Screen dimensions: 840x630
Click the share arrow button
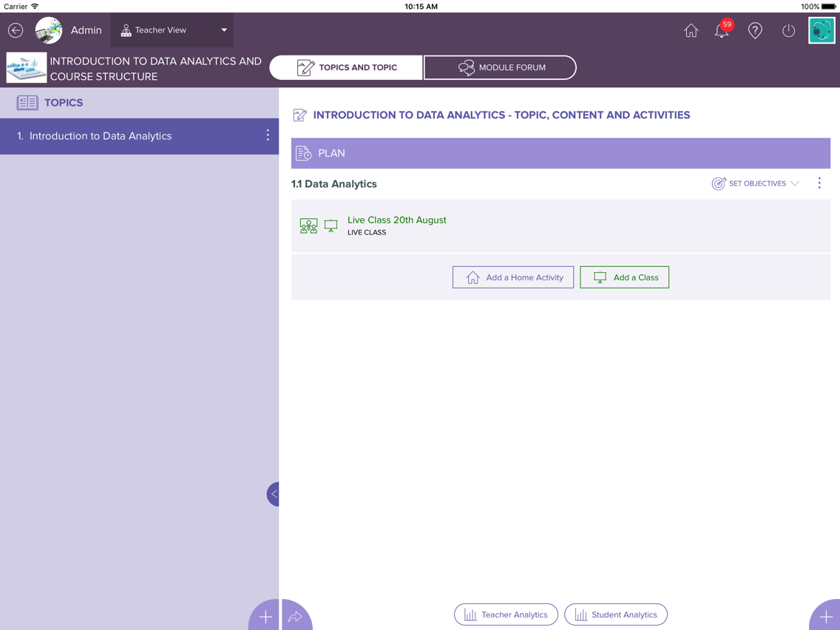[296, 616]
